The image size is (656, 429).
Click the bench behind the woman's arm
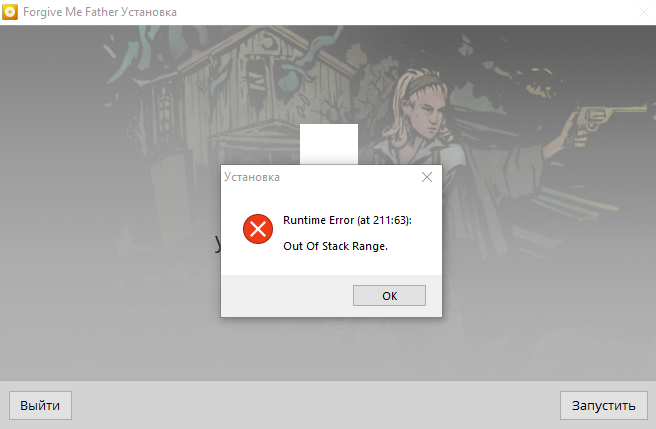(x=573, y=205)
